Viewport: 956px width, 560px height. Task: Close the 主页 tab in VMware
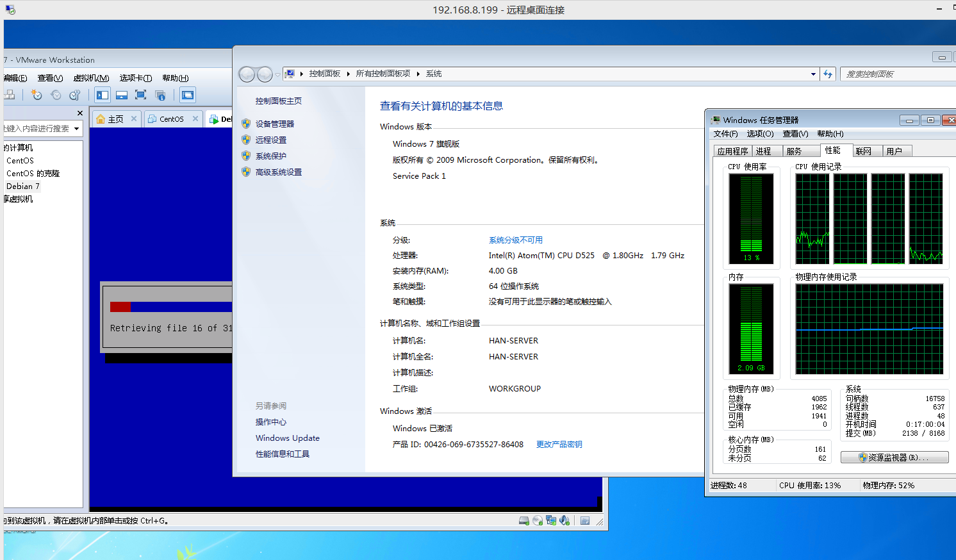click(134, 119)
